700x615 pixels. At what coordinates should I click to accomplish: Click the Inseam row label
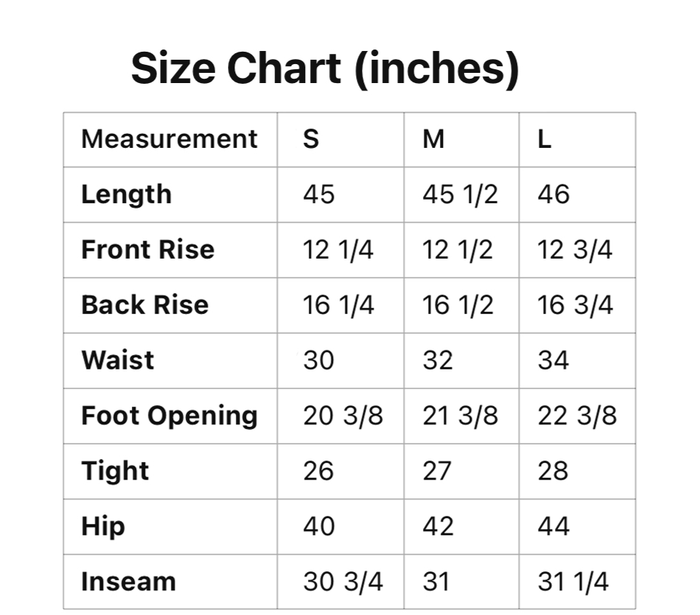[128, 582]
